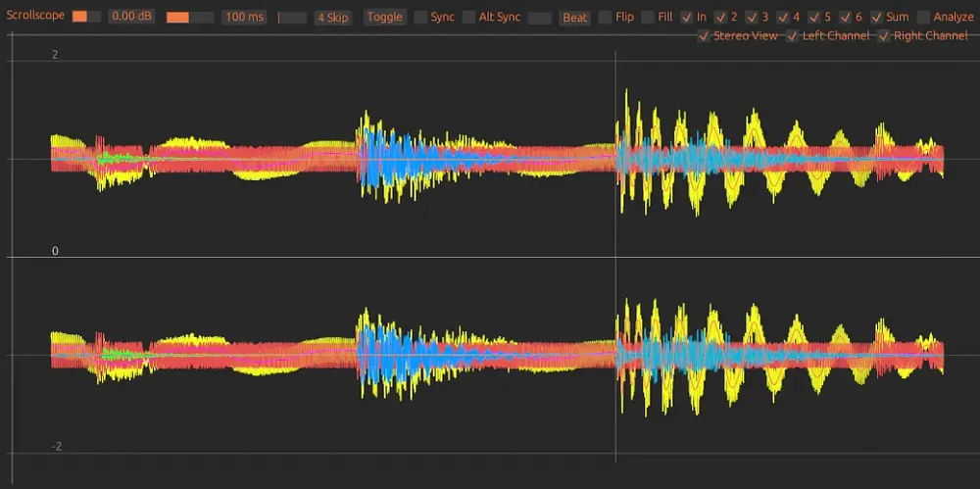Uncheck the input 6 checkbox
The image size is (980, 489).
coord(846,18)
